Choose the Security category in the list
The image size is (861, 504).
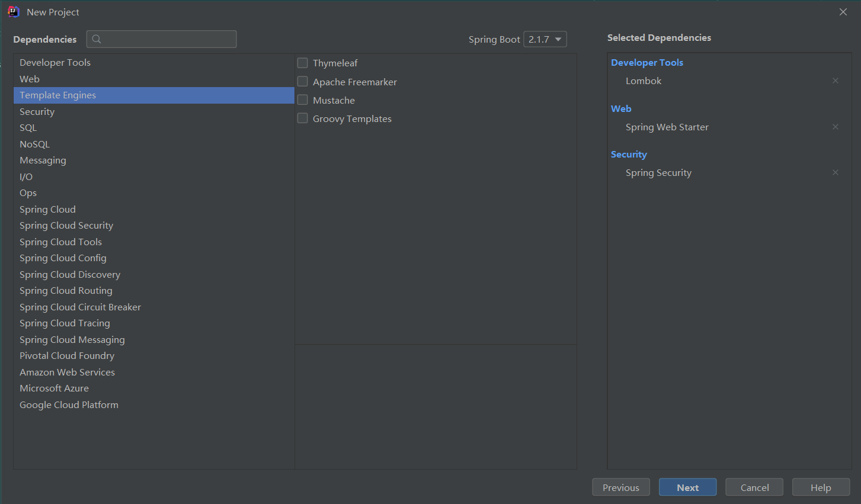coord(154,111)
